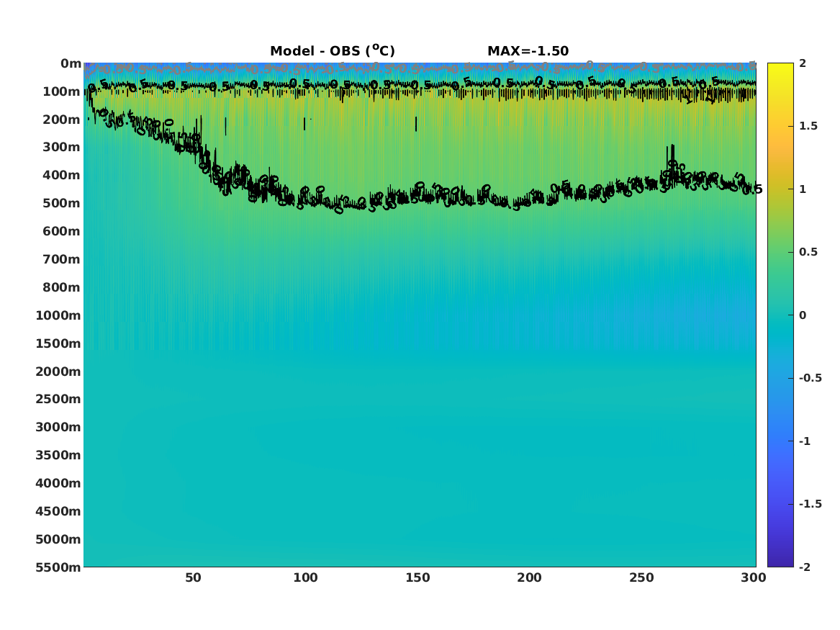The width and height of the screenshot is (840, 630).
Task: Click the dark blue bottom of the colorbar
Action: tap(780, 562)
